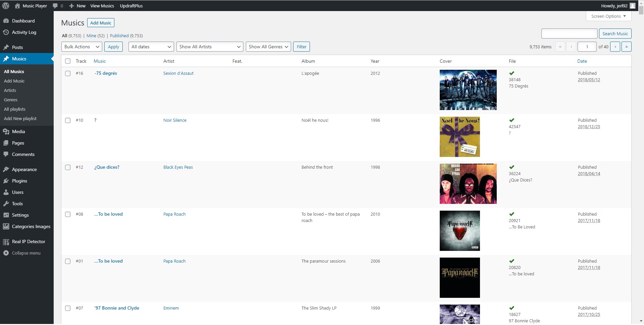Sort table by Date column
Screen dimensions: 644x325
(582, 61)
